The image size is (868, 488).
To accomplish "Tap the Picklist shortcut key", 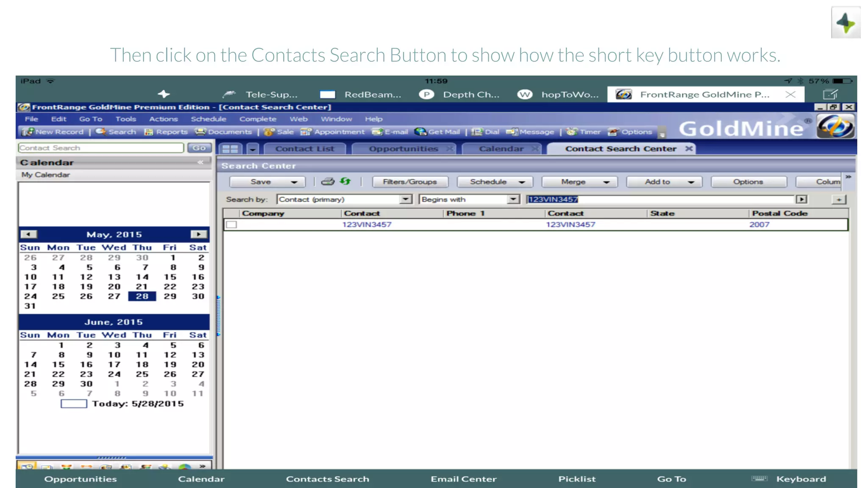I will tap(577, 479).
